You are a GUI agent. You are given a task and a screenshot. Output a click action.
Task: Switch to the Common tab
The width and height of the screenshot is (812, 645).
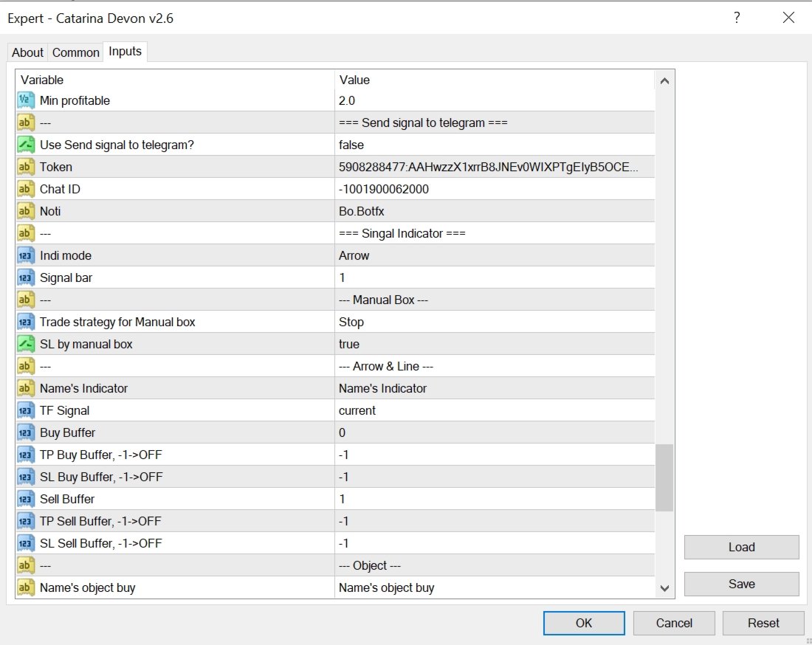click(75, 52)
